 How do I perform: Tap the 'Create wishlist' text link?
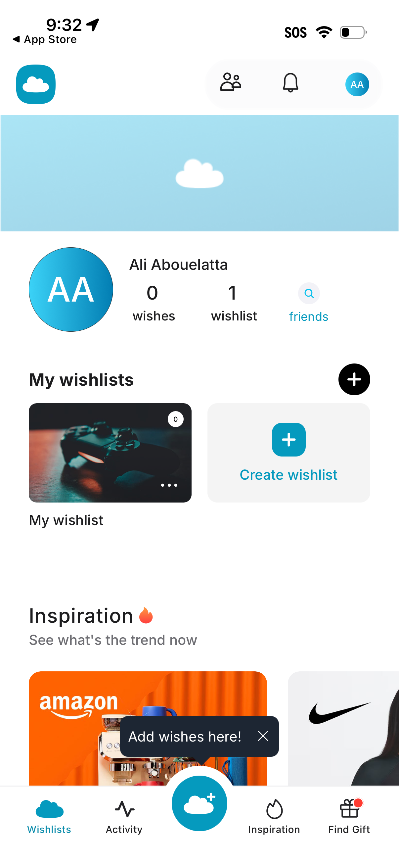click(x=288, y=475)
